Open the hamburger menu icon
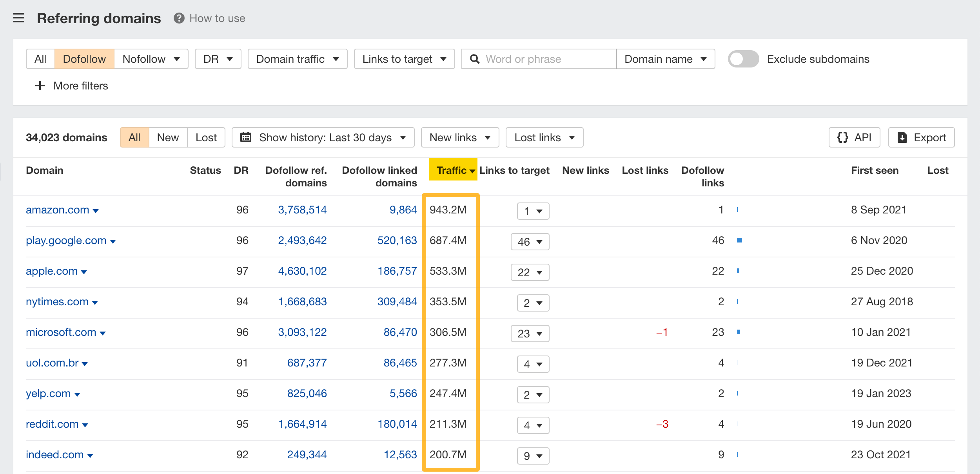 pyautogui.click(x=19, y=18)
